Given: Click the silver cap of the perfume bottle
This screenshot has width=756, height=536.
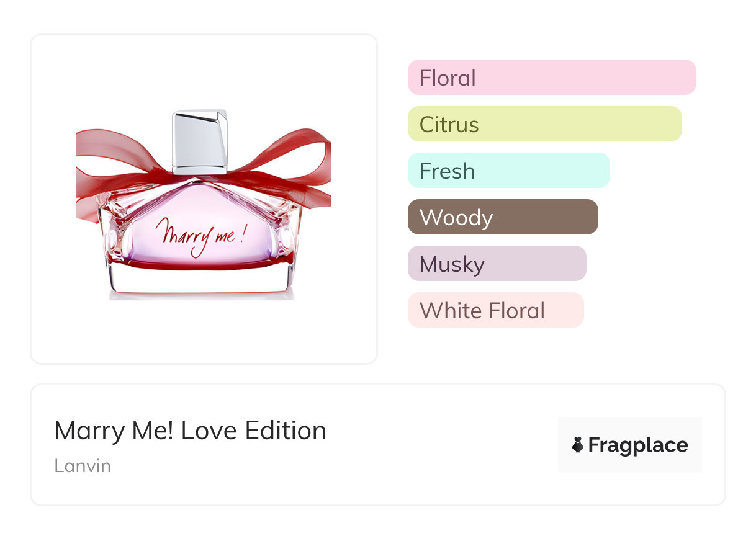Looking at the screenshot, I should pos(200,141).
